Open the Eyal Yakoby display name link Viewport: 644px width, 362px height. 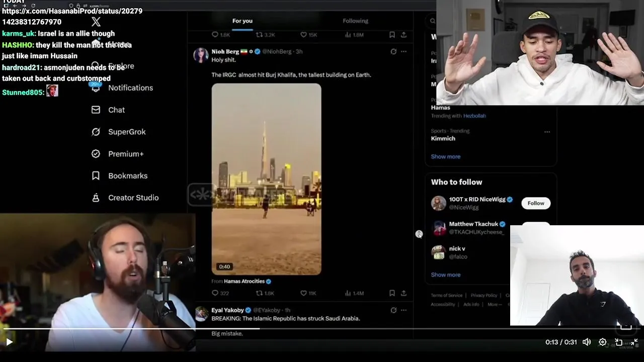click(x=227, y=310)
